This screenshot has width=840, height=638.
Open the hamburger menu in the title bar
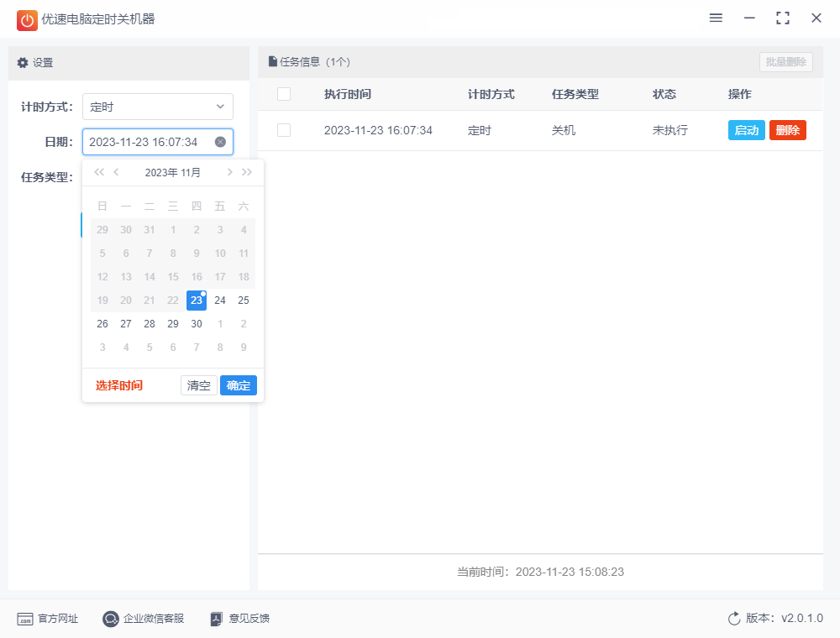coord(716,18)
